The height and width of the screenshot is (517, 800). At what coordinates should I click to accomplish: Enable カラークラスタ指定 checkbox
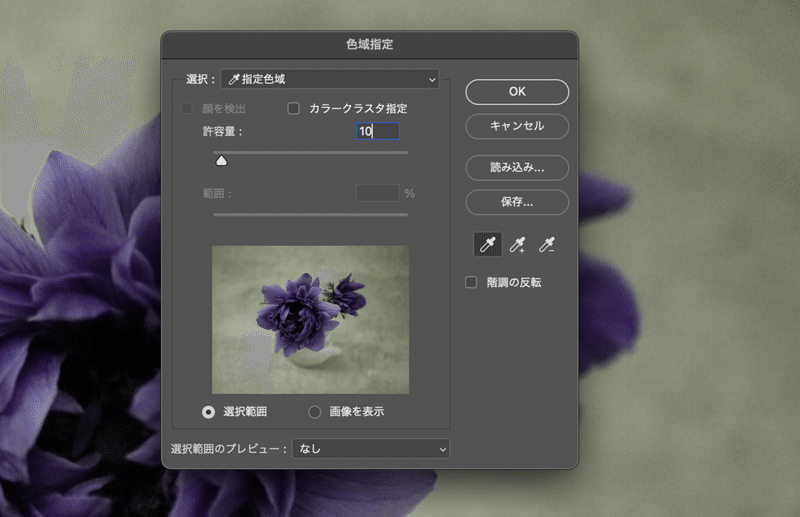(293, 108)
